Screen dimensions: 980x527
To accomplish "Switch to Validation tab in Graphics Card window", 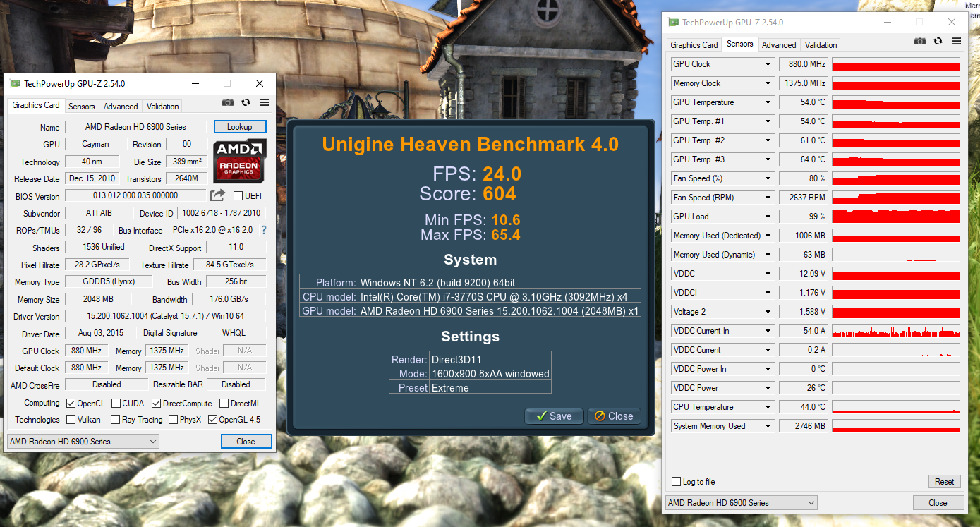I will [x=163, y=107].
